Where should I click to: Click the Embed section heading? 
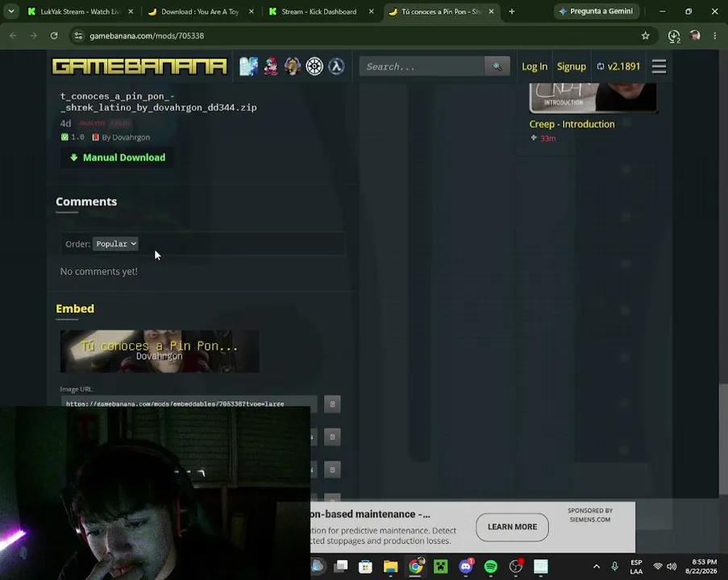(x=75, y=309)
